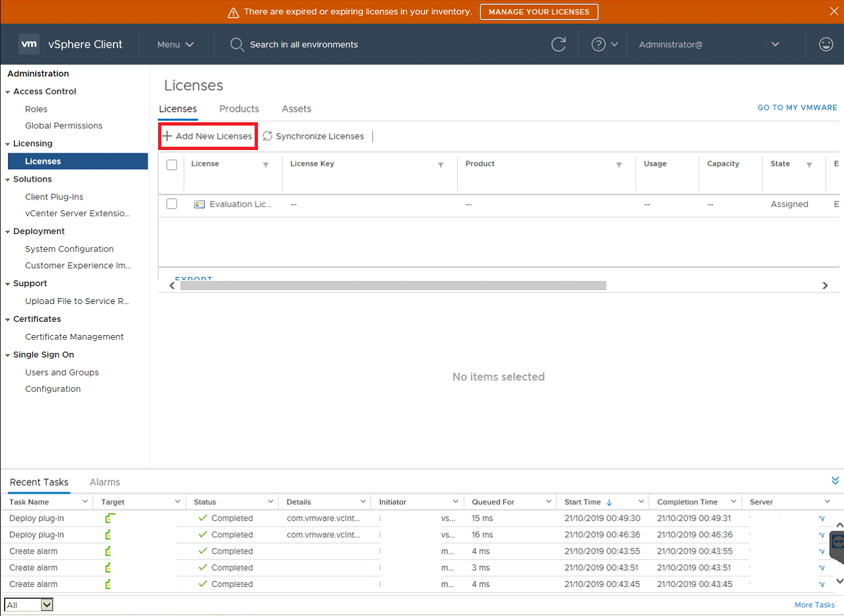Open Queued For column dropdown

548,502
